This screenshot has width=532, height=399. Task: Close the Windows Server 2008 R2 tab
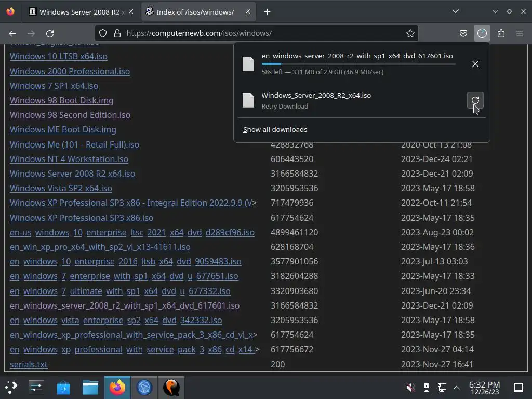tap(131, 11)
